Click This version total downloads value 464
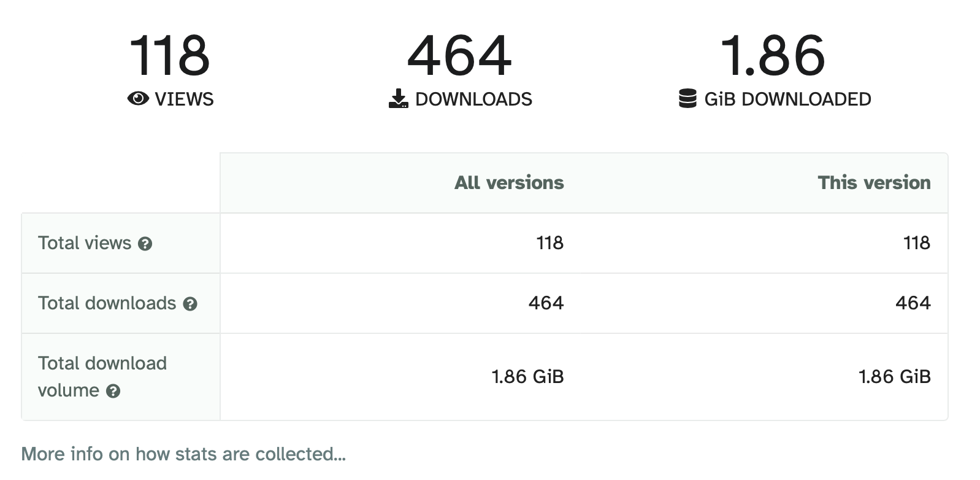This screenshot has width=980, height=480. 913,303
